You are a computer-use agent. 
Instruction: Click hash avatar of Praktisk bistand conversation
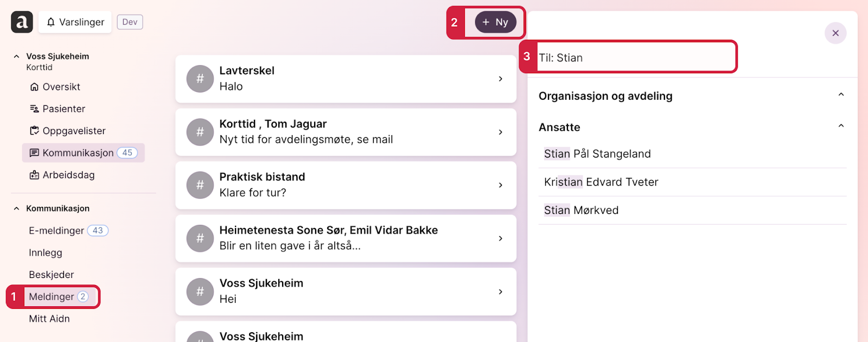(x=200, y=185)
